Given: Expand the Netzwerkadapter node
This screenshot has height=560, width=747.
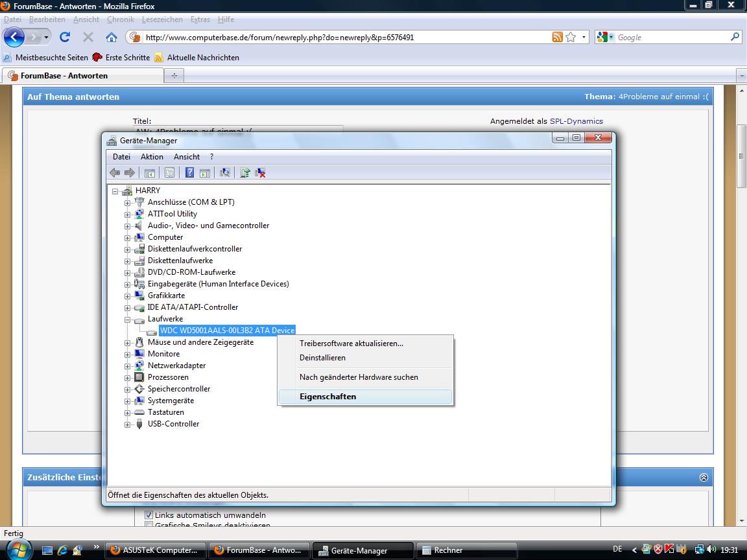Looking at the screenshot, I should point(127,366).
